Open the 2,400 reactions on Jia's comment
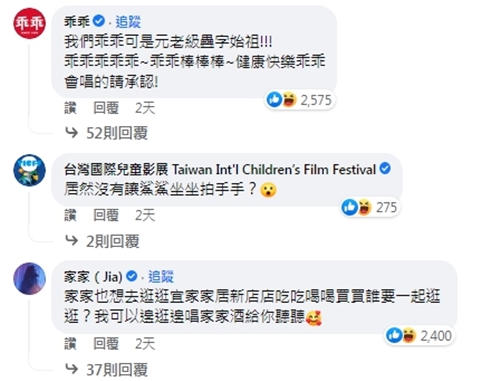This screenshot has height=381, width=500. (436, 336)
